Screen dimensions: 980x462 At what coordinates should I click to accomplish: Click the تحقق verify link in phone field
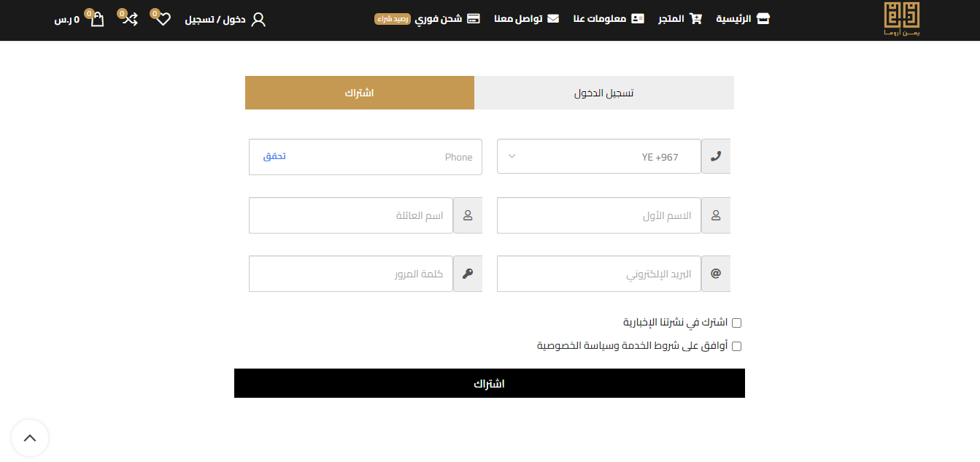(274, 157)
